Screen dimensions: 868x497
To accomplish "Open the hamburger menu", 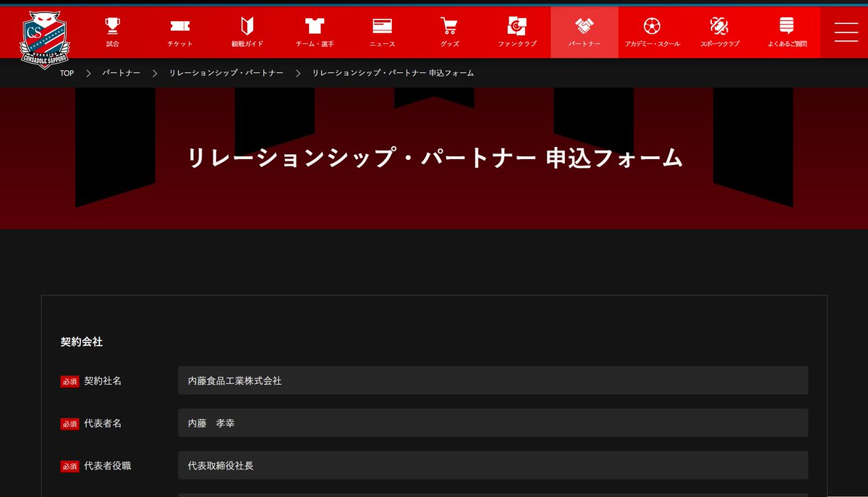I will [x=846, y=33].
